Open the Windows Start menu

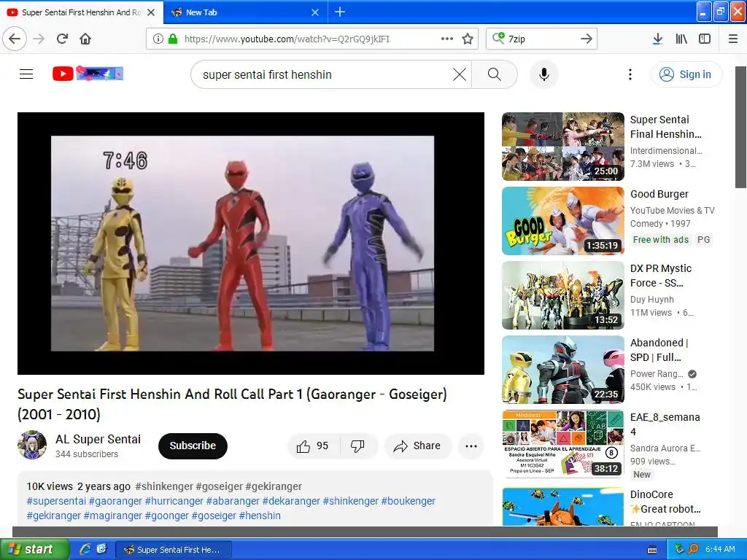[x=34, y=550]
